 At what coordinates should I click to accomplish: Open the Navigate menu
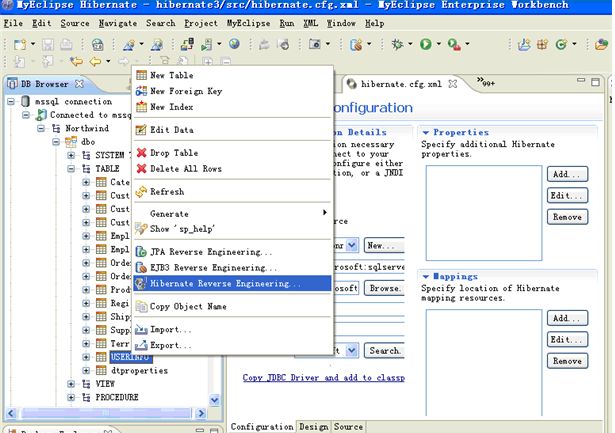tap(118, 23)
